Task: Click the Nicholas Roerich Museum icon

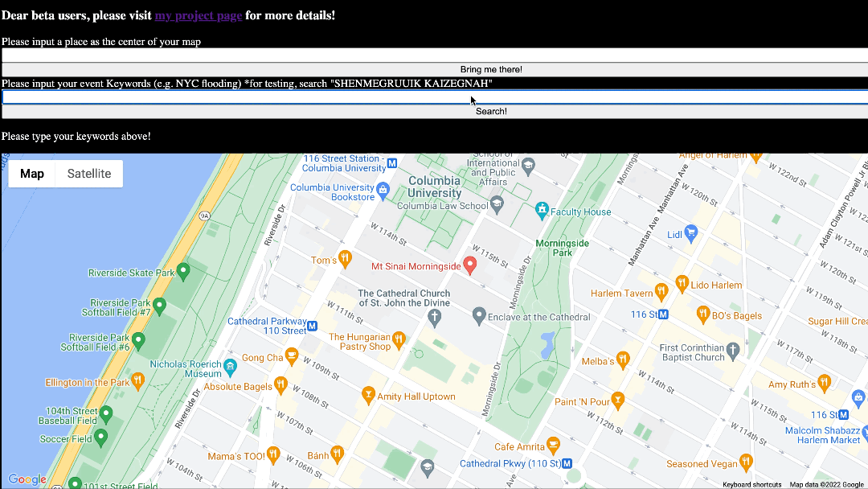Action: tap(231, 367)
